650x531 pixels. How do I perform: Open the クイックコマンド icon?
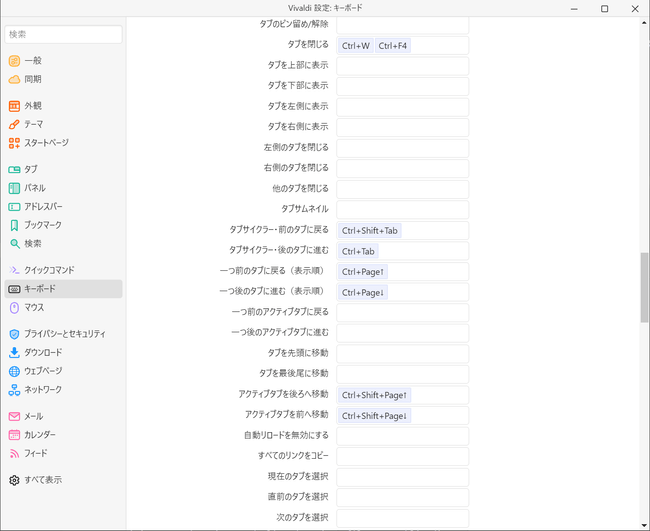pos(14,270)
